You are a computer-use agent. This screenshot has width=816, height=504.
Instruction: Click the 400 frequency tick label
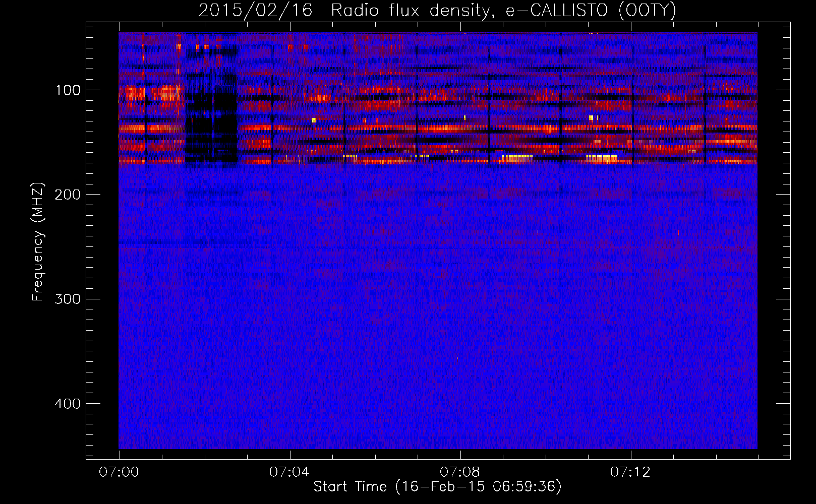point(67,404)
